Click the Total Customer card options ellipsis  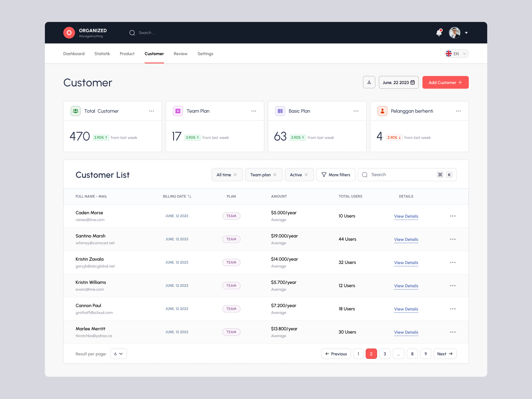(151, 111)
